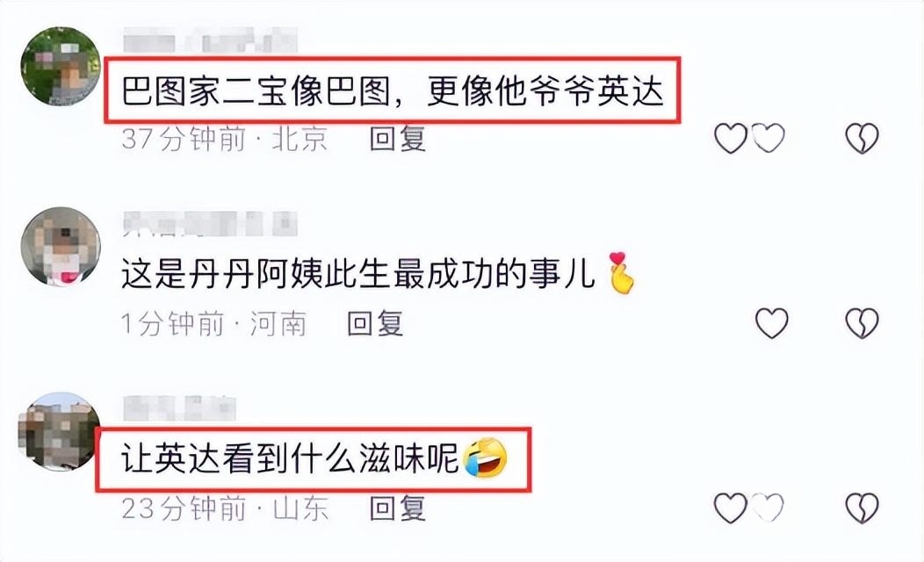This screenshot has width=924, height=562.
Task: Tap the darker heart on 让英达看到 comment
Action: click(x=731, y=508)
